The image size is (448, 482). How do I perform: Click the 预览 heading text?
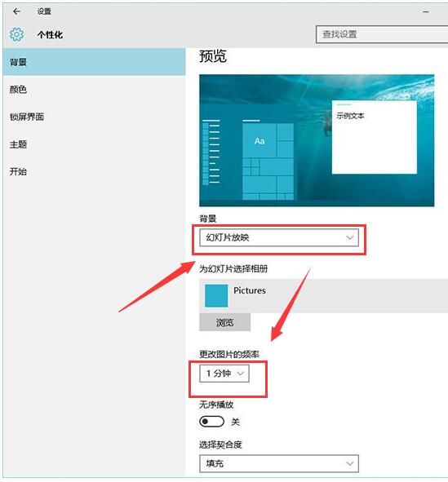(213, 56)
